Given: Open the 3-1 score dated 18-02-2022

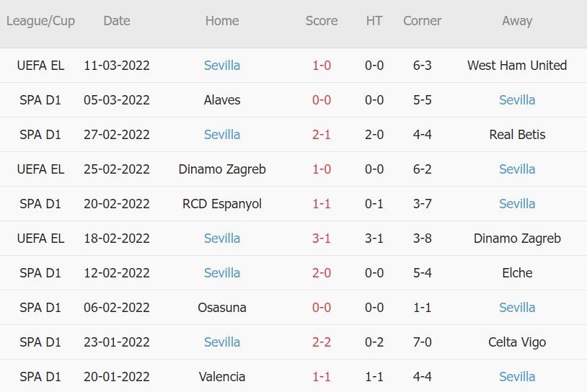Looking at the screenshot, I should (x=322, y=239).
